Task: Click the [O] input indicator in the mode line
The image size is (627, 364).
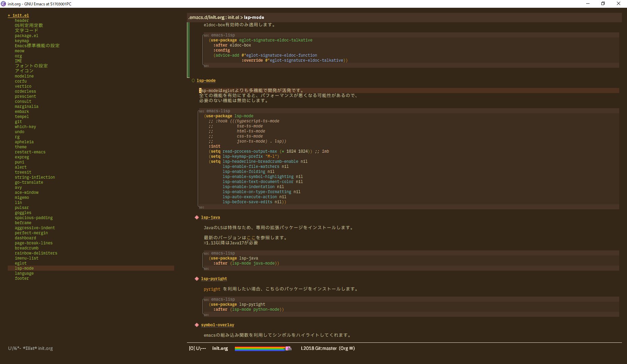Action: [192, 348]
